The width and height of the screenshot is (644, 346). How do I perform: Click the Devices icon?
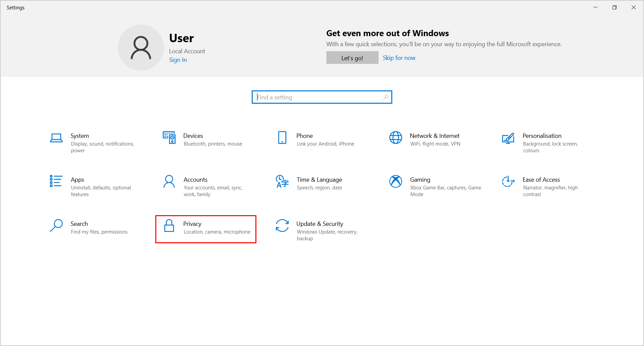pyautogui.click(x=169, y=138)
